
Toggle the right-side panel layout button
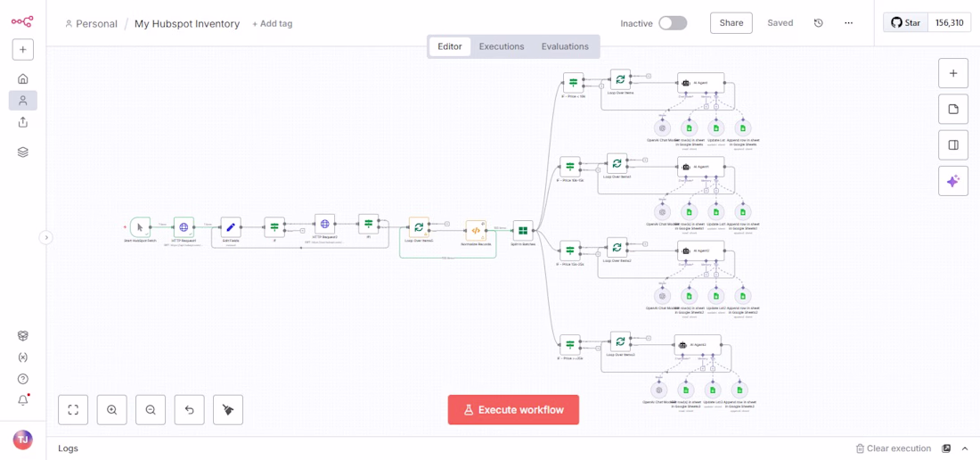pyautogui.click(x=952, y=145)
